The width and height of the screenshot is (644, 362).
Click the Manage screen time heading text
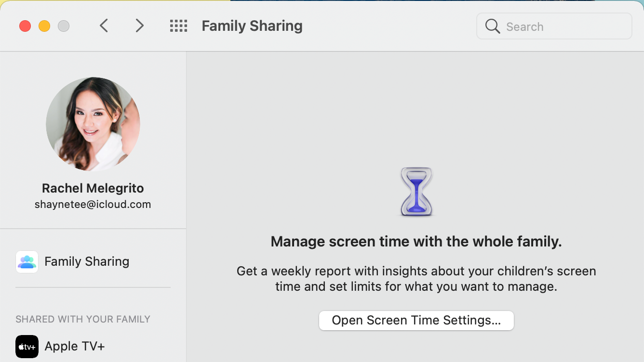coord(416,241)
